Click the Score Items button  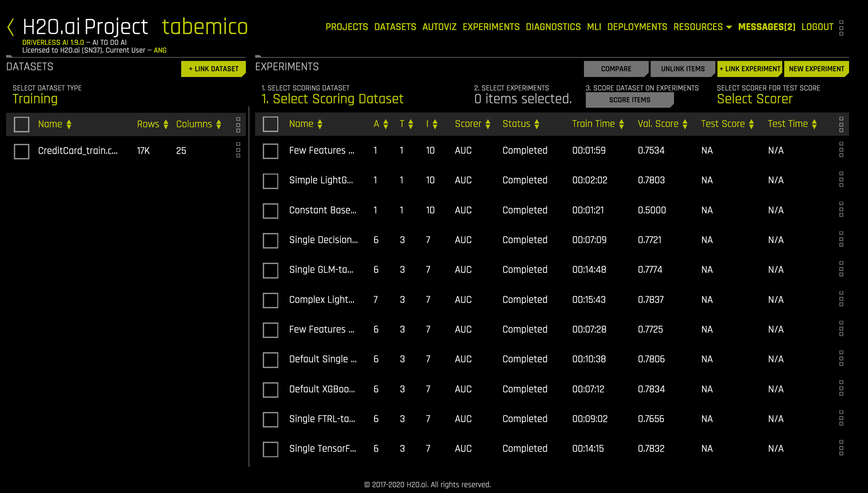(629, 99)
